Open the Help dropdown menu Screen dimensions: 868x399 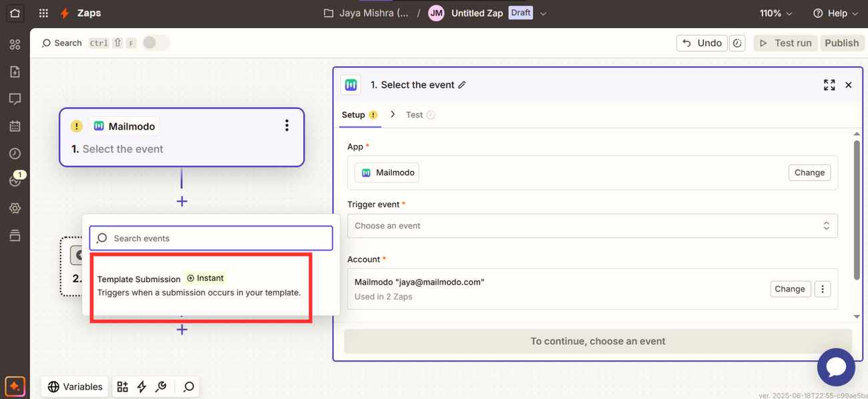pyautogui.click(x=835, y=13)
